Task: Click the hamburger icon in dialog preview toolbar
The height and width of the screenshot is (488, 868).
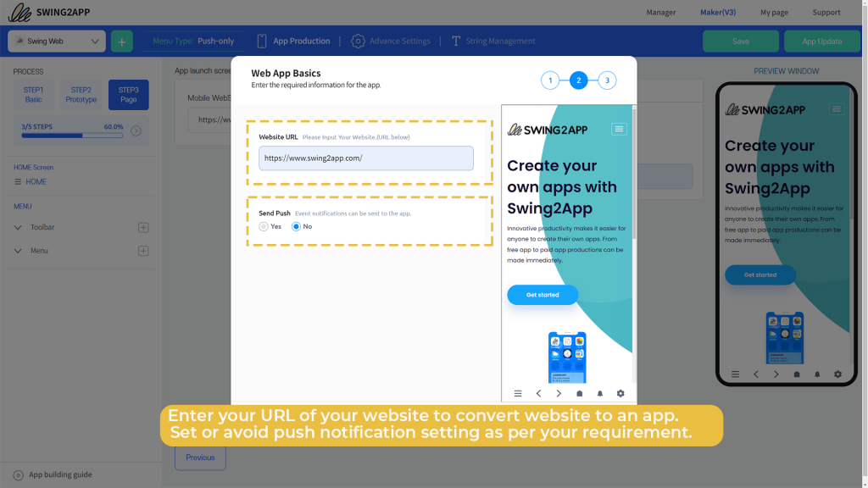Action: tap(518, 393)
